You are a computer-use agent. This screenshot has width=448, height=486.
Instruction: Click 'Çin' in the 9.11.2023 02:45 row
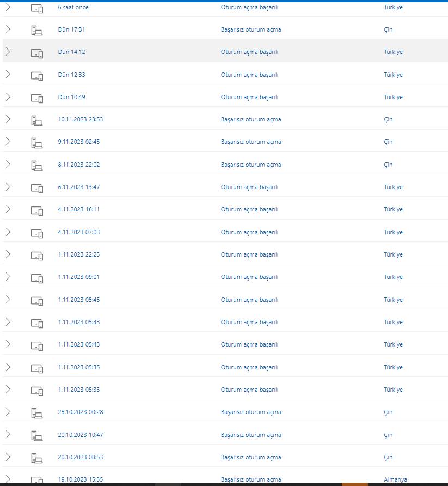coord(388,142)
